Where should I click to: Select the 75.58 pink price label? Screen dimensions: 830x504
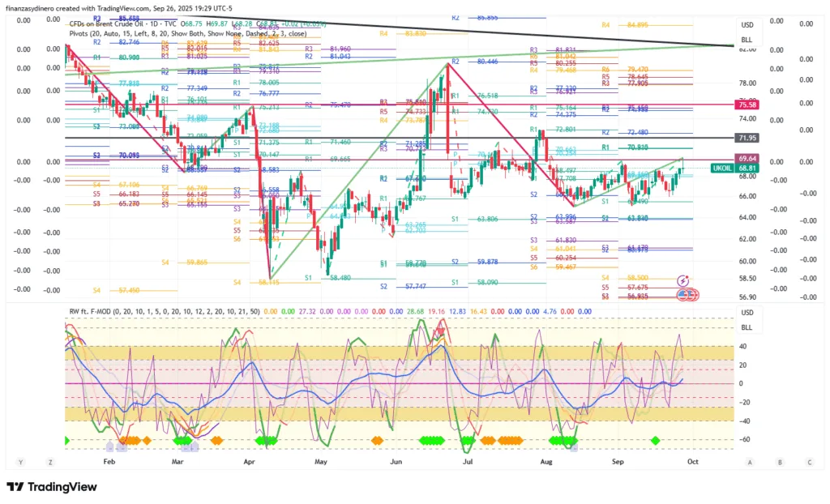pos(747,105)
